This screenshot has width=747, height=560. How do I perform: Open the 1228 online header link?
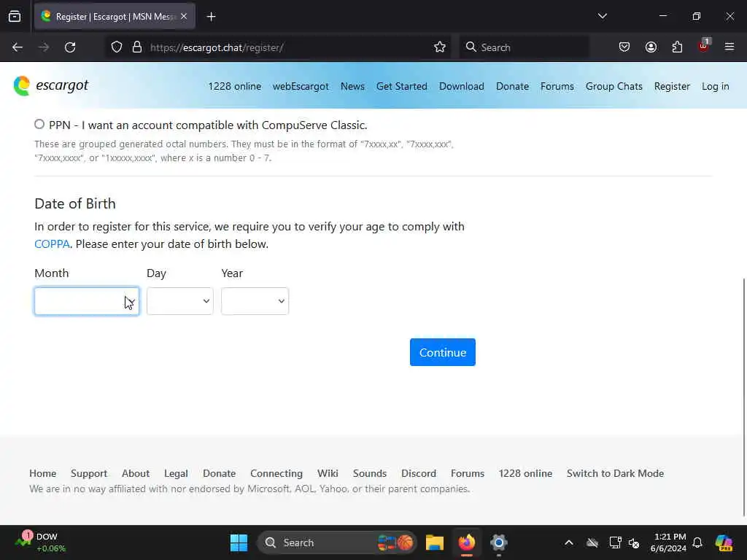pos(234,86)
